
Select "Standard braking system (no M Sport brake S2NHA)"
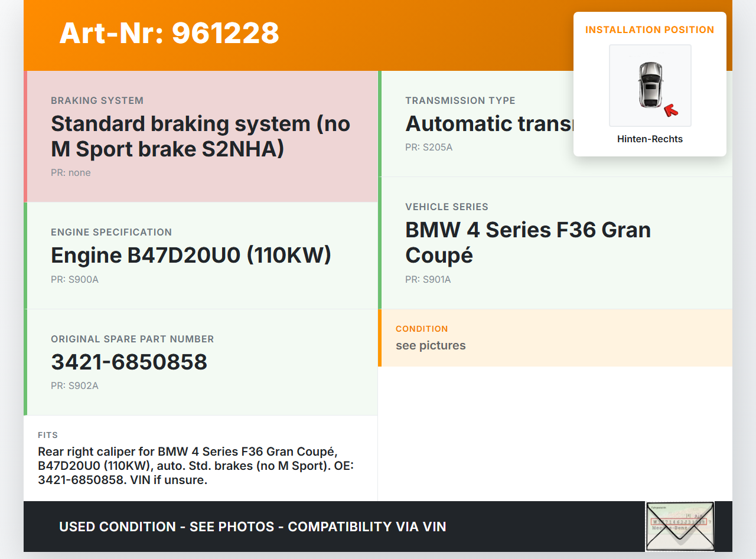click(x=201, y=136)
